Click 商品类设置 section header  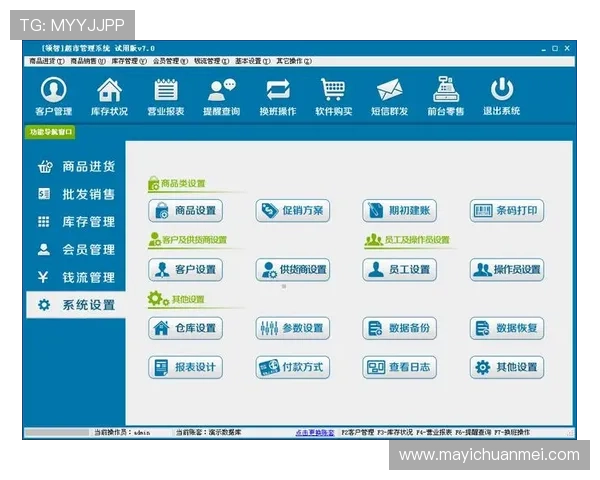coord(177,183)
